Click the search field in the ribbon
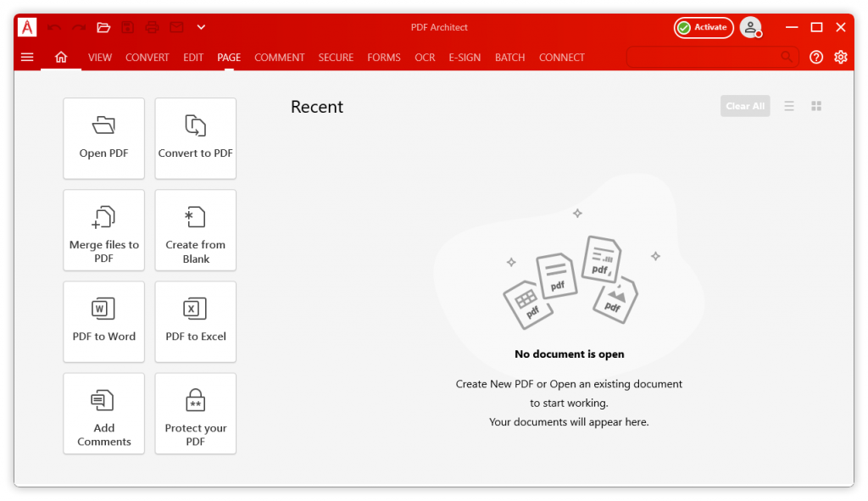Screen dimensions: 868x501 coord(708,57)
